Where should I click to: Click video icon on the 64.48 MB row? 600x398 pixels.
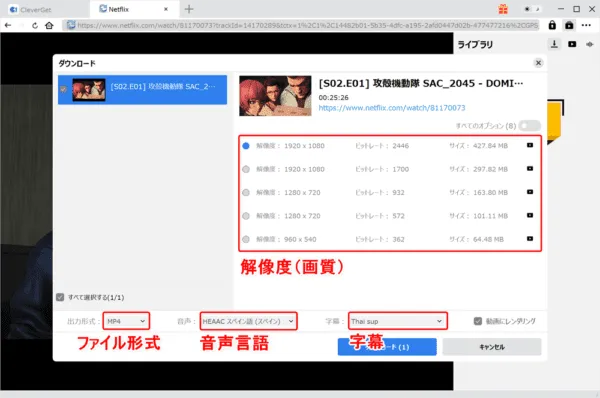(530, 238)
